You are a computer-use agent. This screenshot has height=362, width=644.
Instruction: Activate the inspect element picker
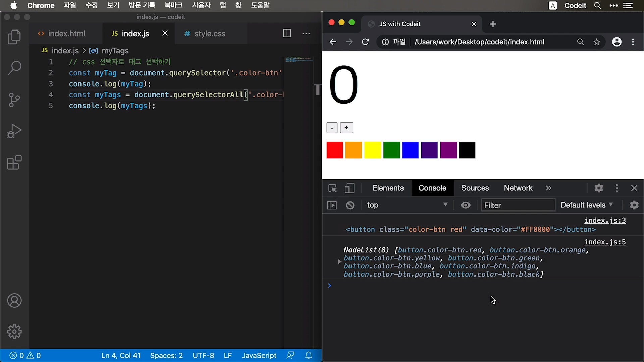pos(332,188)
